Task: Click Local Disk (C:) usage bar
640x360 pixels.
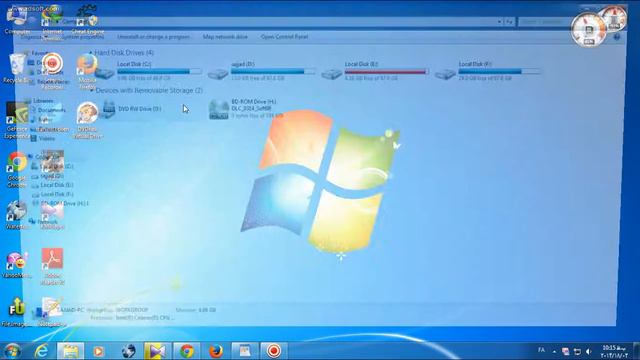Action: [159, 71]
